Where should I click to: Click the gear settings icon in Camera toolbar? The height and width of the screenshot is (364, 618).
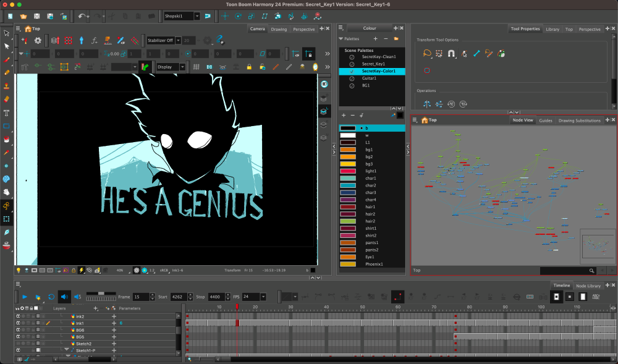38,40
